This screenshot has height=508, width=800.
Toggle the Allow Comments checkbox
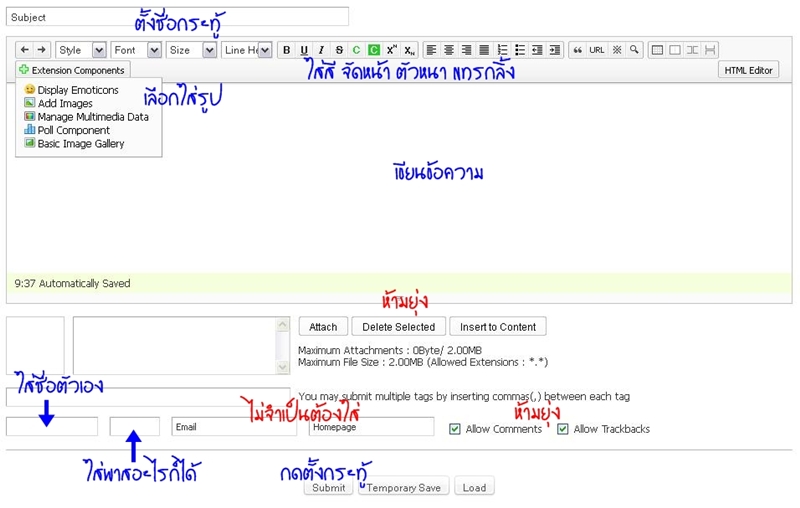(455, 429)
